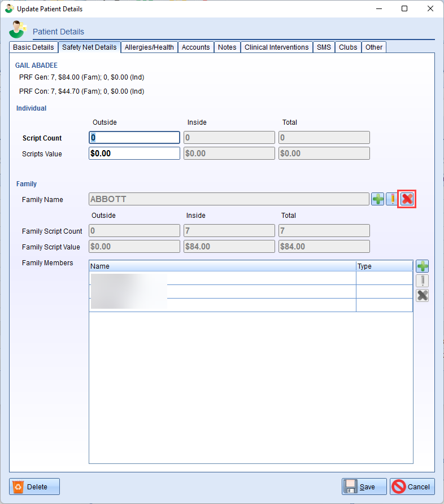Remove family member with grey X icon
The height and width of the screenshot is (504, 444).
point(422,296)
